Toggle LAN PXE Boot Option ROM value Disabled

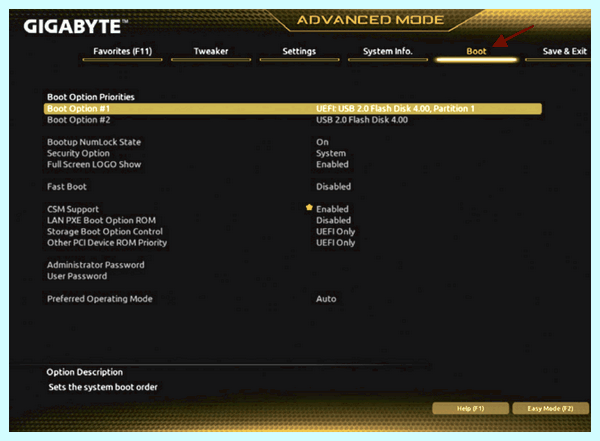pos(333,220)
